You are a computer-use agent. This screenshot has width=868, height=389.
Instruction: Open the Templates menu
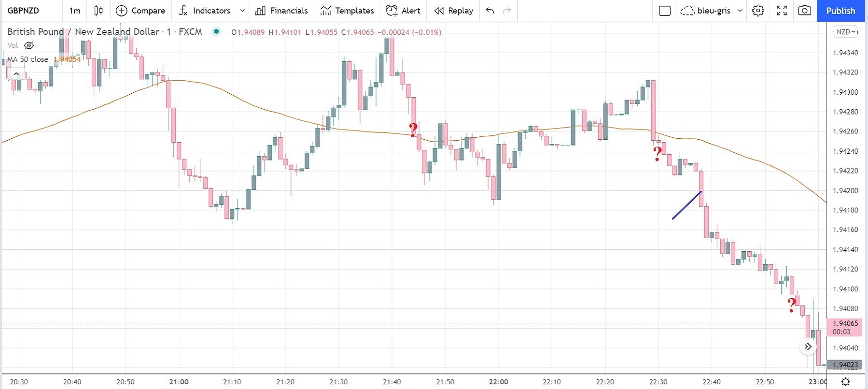tap(347, 11)
